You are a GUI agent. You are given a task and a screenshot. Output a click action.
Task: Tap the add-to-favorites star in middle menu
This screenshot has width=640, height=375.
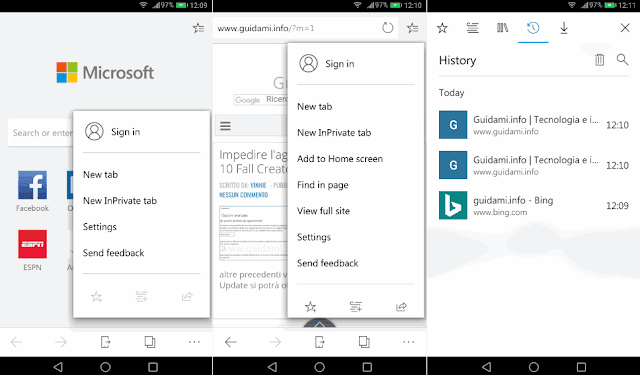pyautogui.click(x=311, y=306)
